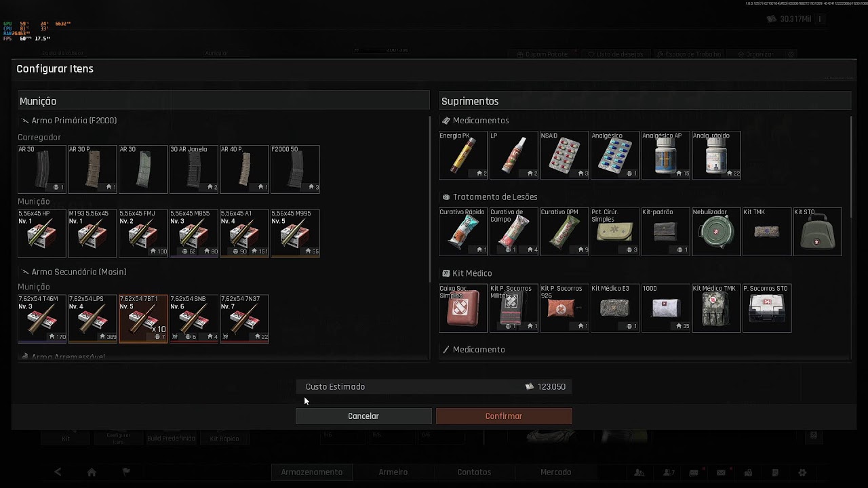Click the Custo Estimado value 123.050
Image resolution: width=868 pixels, height=488 pixels.
(x=551, y=387)
